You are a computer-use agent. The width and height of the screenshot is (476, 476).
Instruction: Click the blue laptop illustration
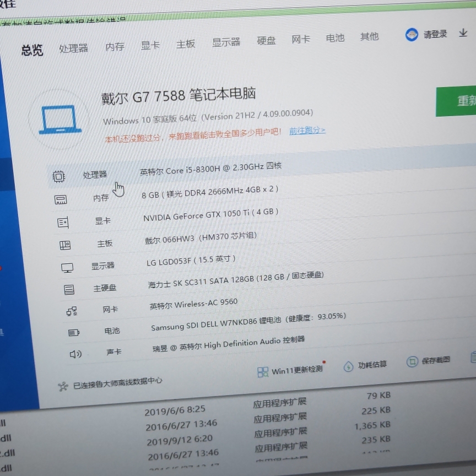pos(60,120)
